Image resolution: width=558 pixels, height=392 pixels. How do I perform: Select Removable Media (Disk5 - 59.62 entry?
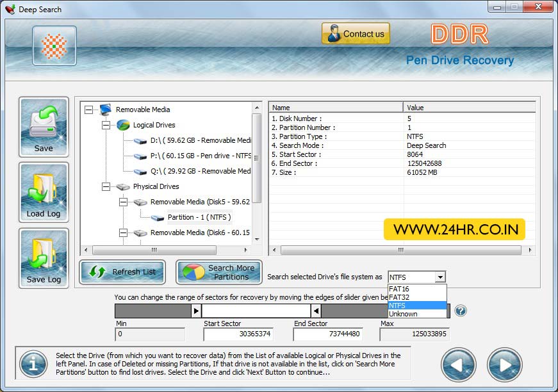click(x=200, y=202)
